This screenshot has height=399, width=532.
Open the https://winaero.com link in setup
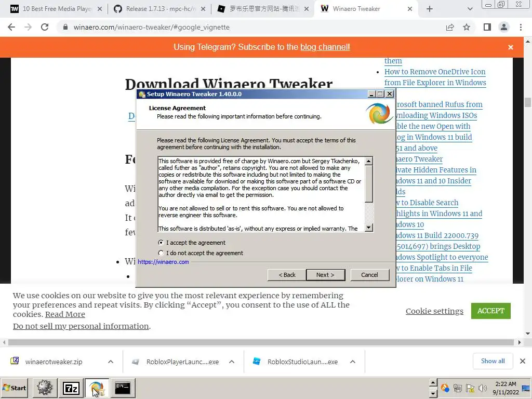click(163, 262)
